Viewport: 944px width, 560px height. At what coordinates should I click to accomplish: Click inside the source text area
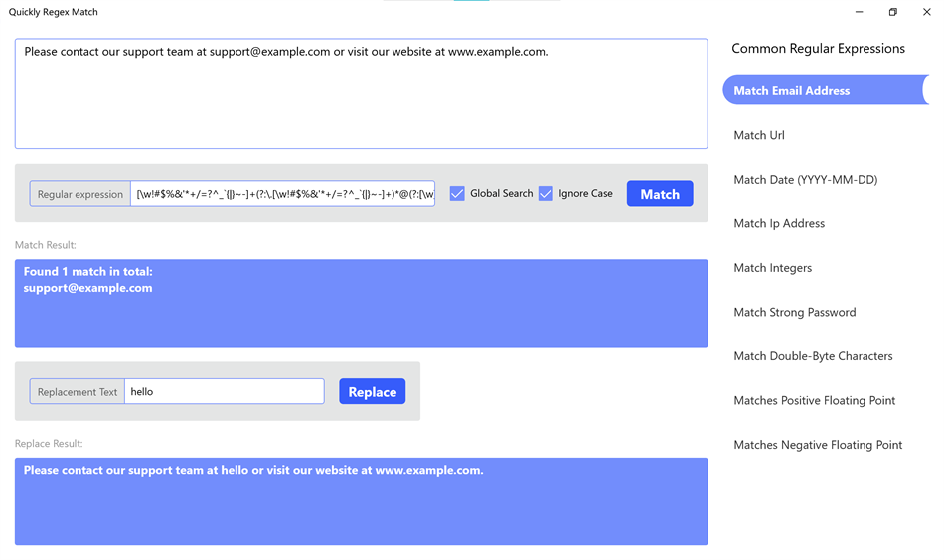click(362, 93)
